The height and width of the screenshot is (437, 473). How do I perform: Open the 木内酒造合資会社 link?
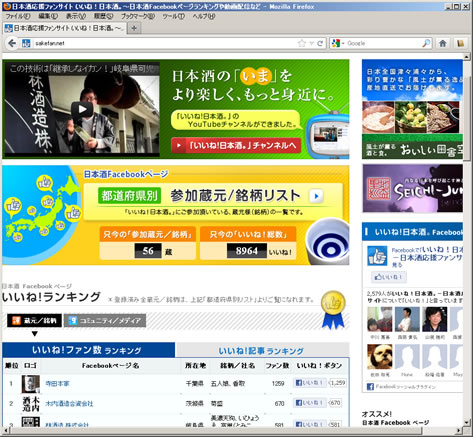pyautogui.click(x=69, y=404)
